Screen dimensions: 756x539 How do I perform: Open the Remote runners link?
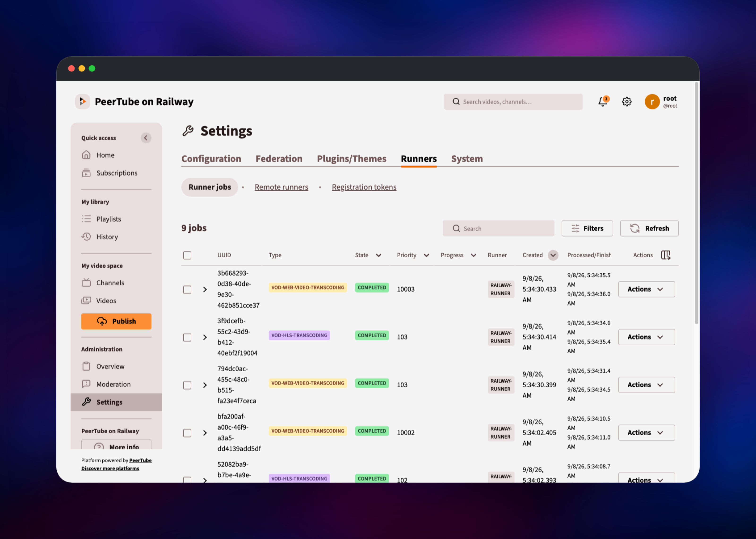click(x=281, y=187)
